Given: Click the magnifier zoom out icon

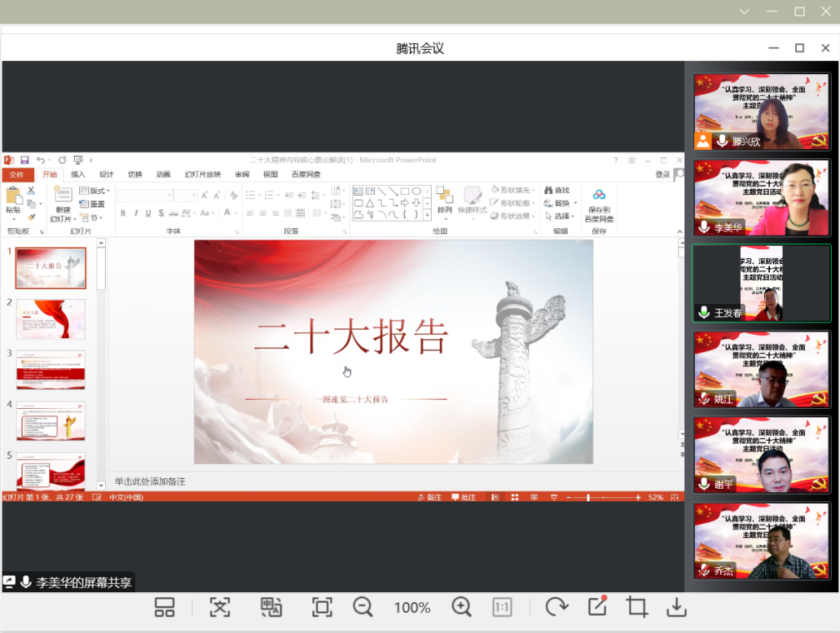Looking at the screenshot, I should pos(362,607).
